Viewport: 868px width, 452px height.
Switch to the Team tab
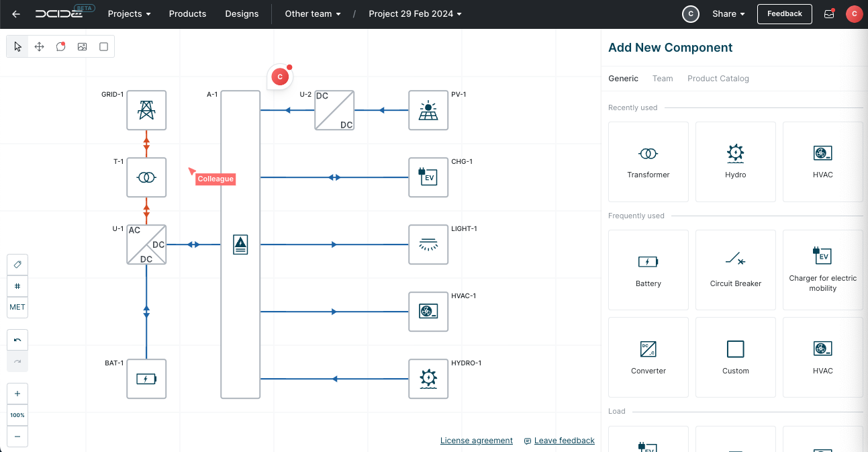click(x=663, y=79)
